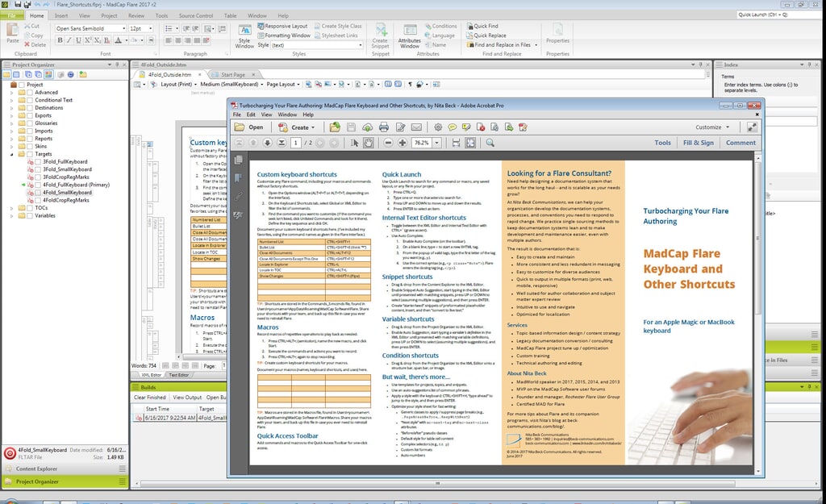Open the font name dropdown (Open Sans Semibold)
The width and height of the screenshot is (826, 504).
point(123,28)
